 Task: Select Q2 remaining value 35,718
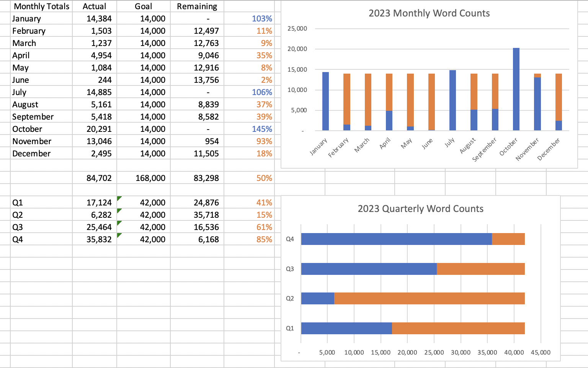point(197,215)
